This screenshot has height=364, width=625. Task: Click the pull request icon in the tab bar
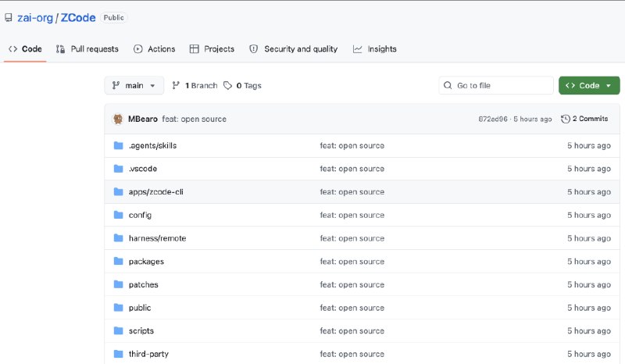60,49
